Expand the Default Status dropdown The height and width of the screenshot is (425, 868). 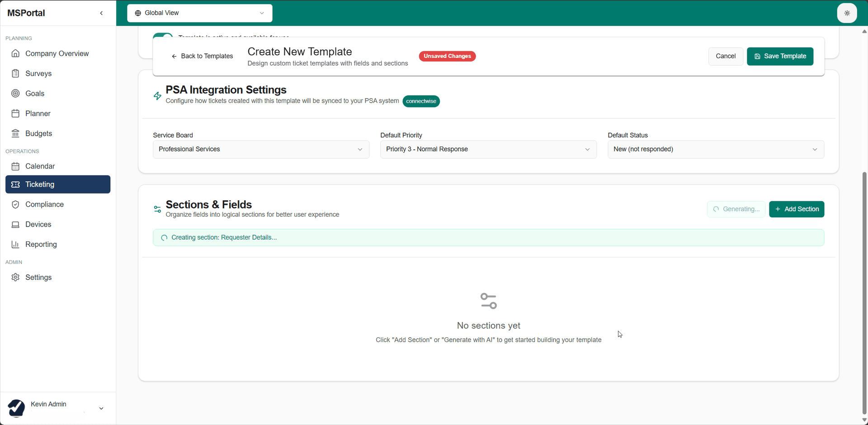click(716, 149)
